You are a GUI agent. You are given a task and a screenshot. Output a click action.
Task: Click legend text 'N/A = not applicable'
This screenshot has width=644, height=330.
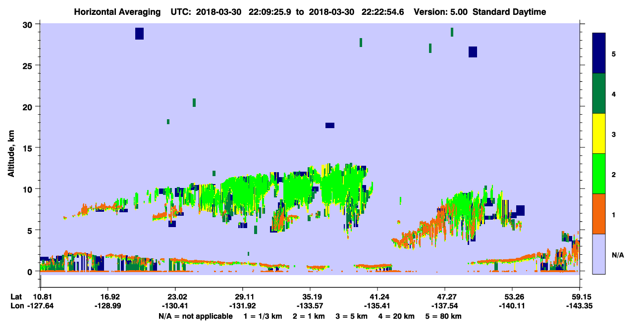[x=195, y=316]
